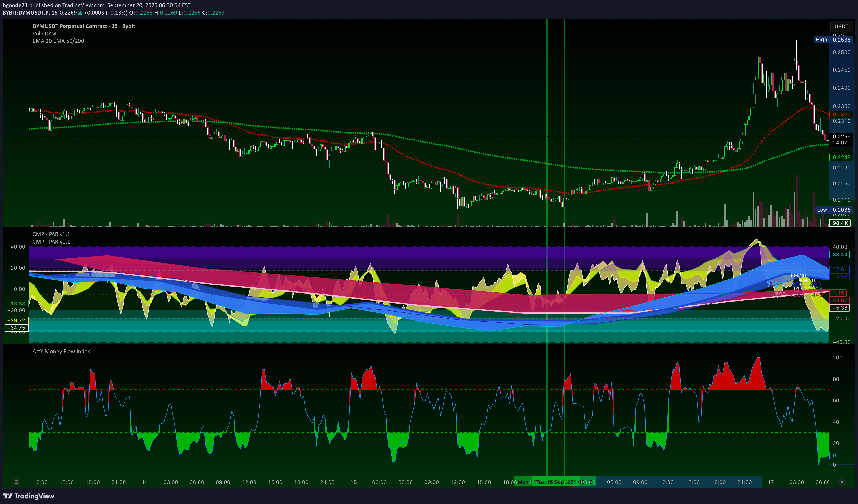Click the EMA 20 EMA 50/200 label
This screenshot has height=504, width=858.
58,41
